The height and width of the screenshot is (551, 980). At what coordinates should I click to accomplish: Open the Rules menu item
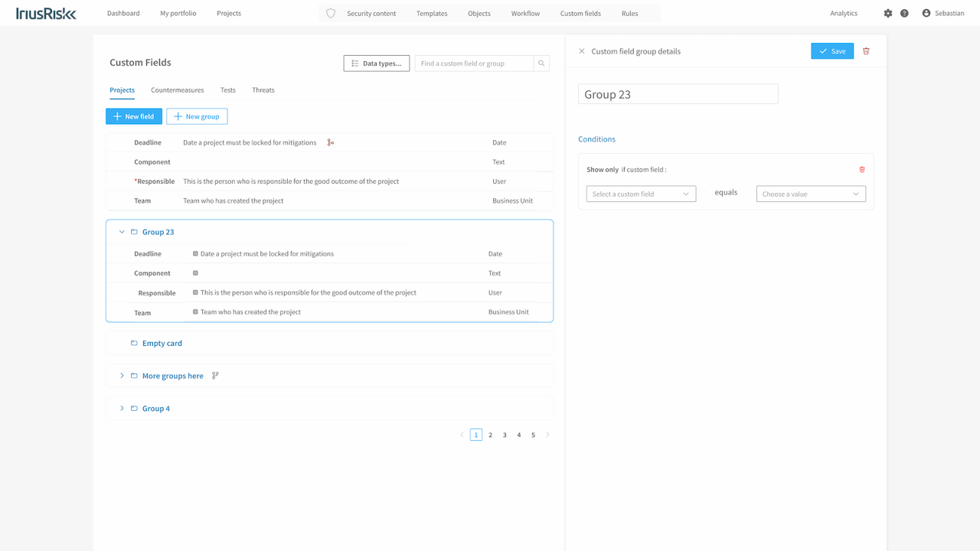629,13
